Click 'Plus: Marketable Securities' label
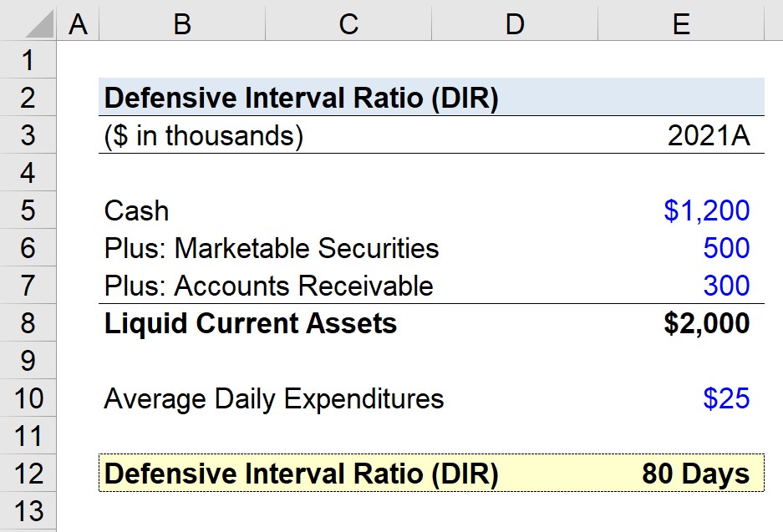783x532 pixels. pyautogui.click(x=271, y=248)
